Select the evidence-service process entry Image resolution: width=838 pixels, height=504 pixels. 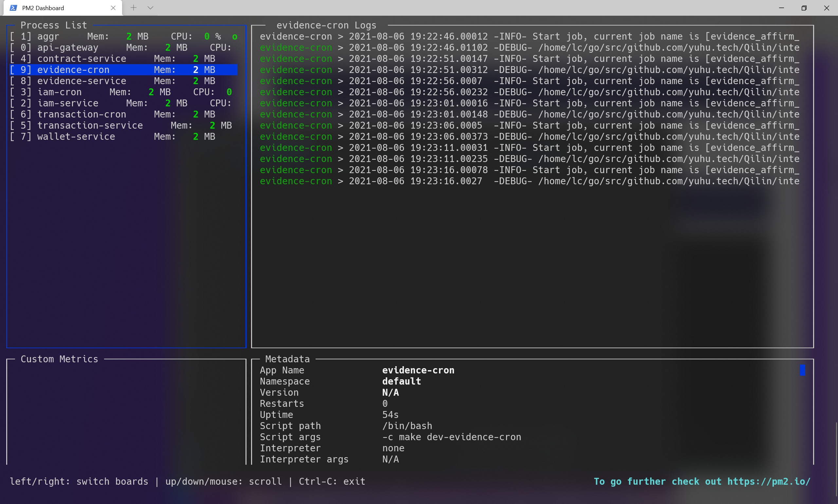pos(82,81)
